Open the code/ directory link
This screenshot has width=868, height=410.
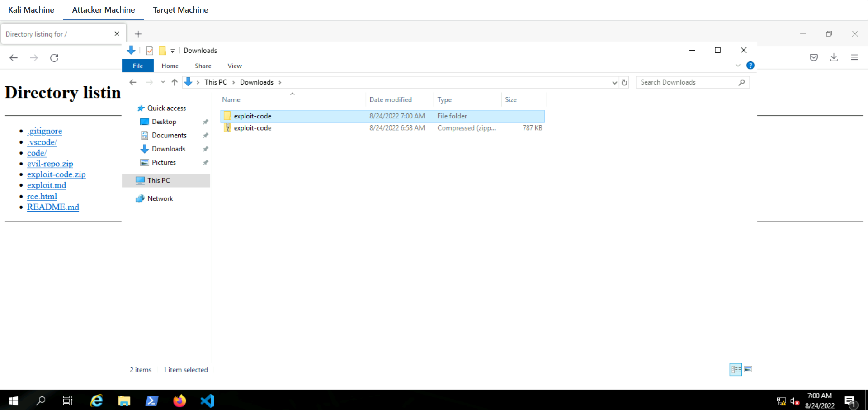(x=37, y=153)
